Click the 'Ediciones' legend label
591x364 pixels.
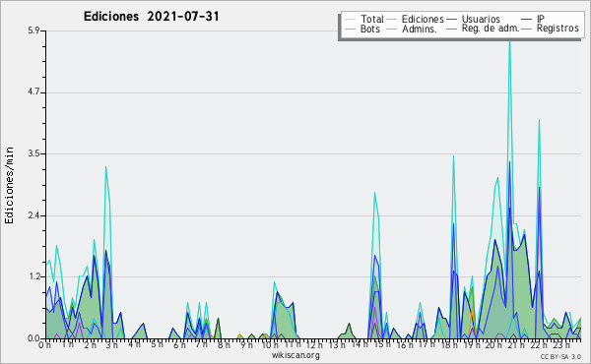click(423, 19)
